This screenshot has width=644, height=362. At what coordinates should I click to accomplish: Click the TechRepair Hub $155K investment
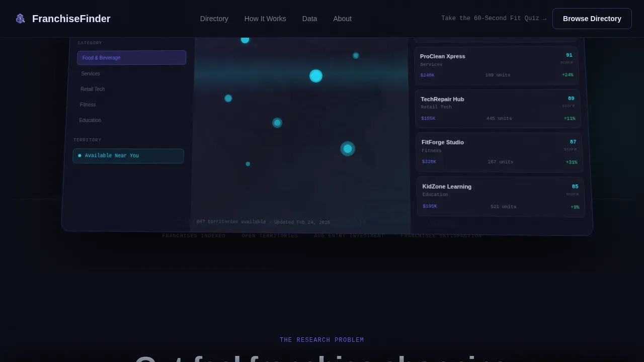(428, 119)
